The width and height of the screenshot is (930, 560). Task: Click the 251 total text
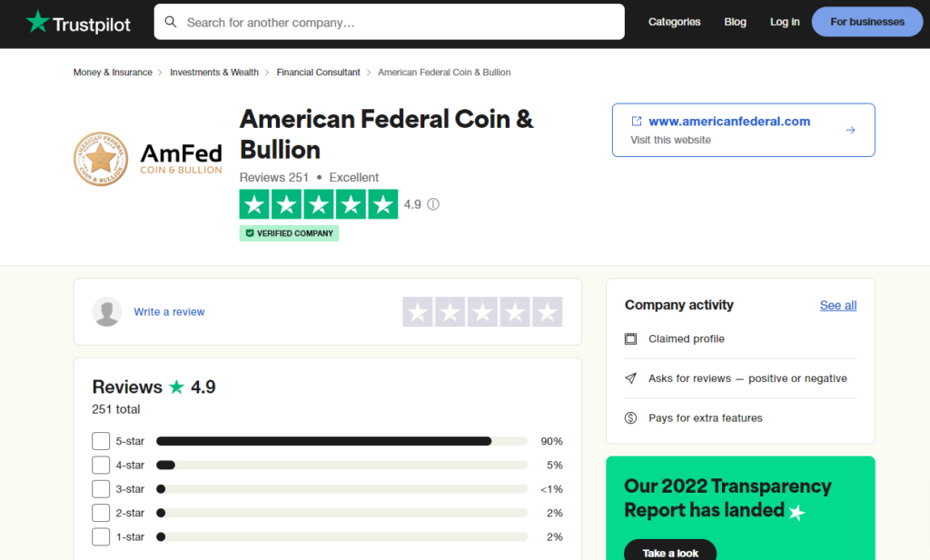point(115,409)
